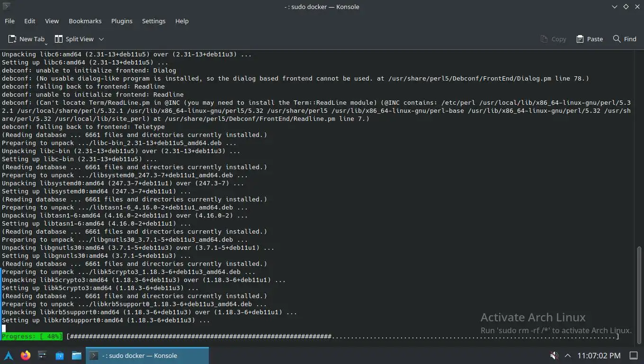The image size is (644, 364).
Task: Click the muted volume tray icon
Action: click(x=554, y=355)
